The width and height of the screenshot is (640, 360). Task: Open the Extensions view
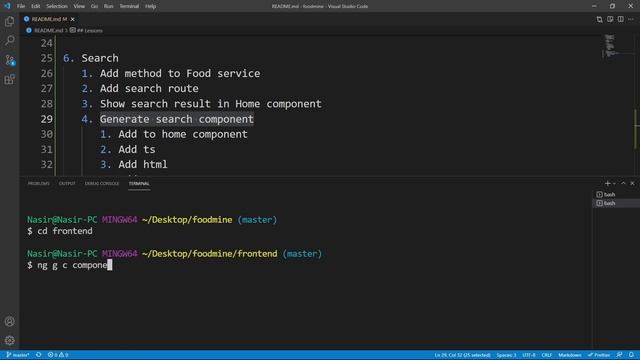pos(9,79)
